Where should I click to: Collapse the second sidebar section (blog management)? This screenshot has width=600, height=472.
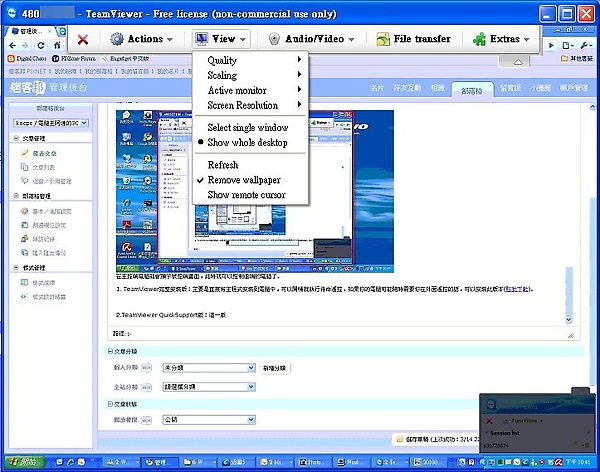(16, 196)
